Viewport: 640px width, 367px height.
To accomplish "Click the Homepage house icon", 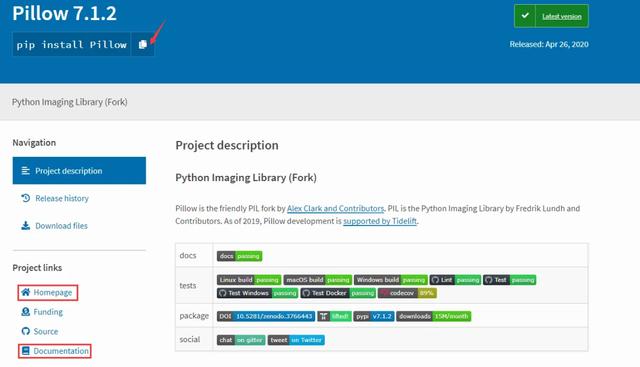I will tap(25, 292).
